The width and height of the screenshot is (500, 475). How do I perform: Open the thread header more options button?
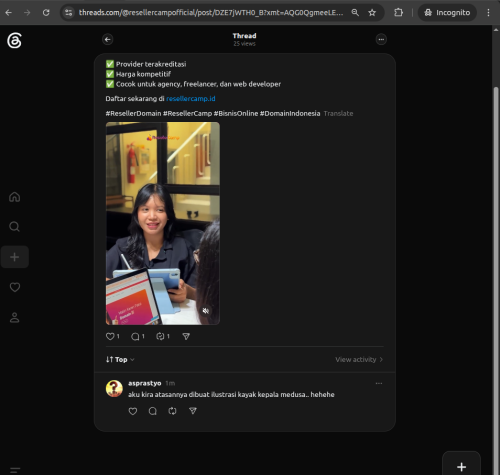381,40
